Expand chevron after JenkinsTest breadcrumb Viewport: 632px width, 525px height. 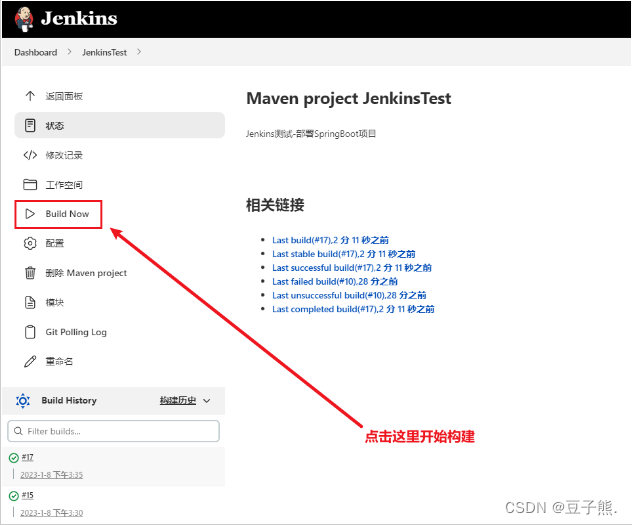point(139,52)
